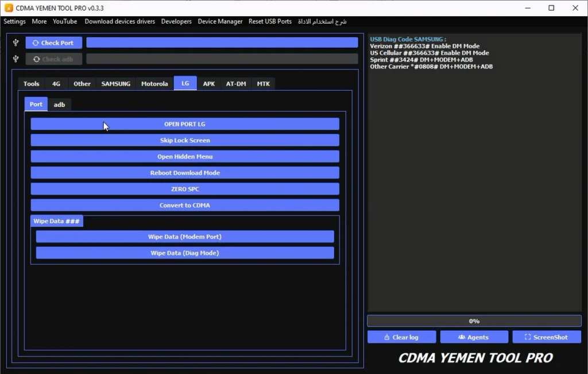Switch to the SAMSUNG tab

[x=115, y=84]
